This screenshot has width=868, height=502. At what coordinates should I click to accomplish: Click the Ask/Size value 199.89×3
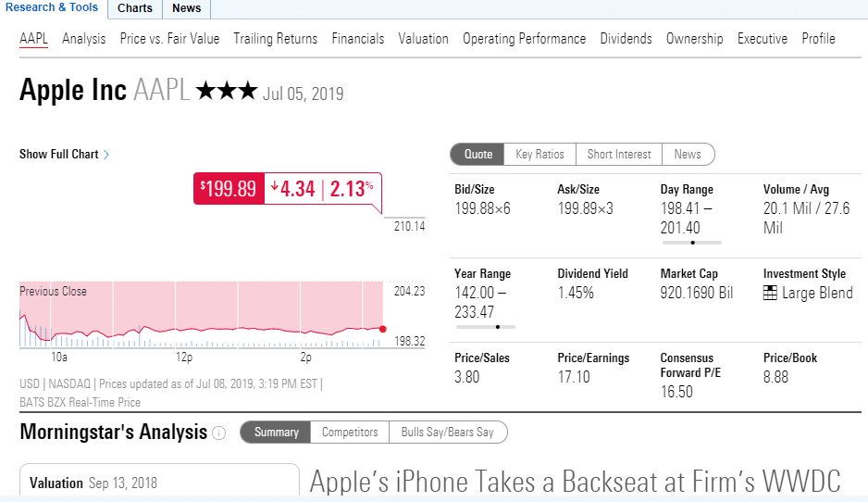[x=585, y=209]
